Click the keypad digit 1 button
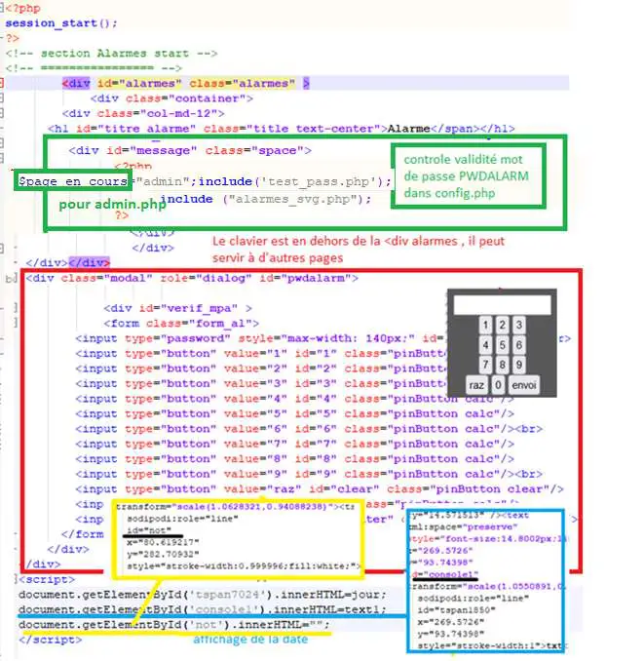Viewport: 644px width, 661px height. pos(485,326)
